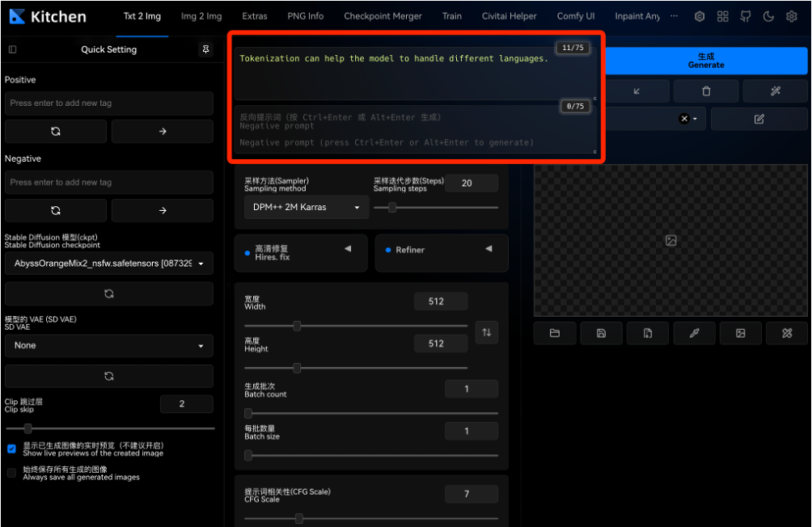The image size is (812, 527).
Task: Focus the Positive tag input field
Action: click(x=108, y=103)
